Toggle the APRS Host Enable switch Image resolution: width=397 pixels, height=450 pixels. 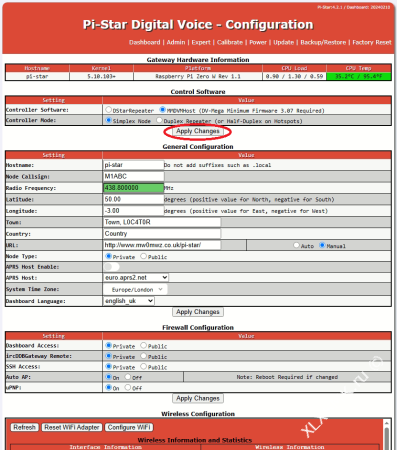click(x=111, y=267)
